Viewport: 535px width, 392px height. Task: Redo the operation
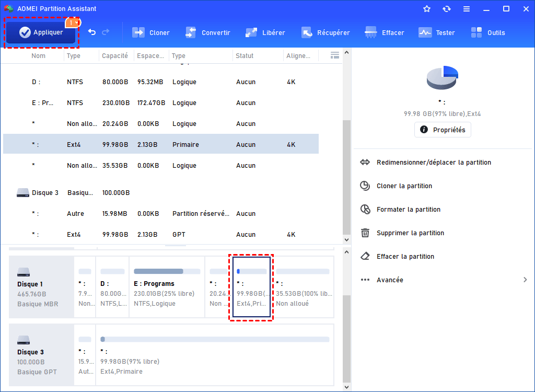(106, 32)
